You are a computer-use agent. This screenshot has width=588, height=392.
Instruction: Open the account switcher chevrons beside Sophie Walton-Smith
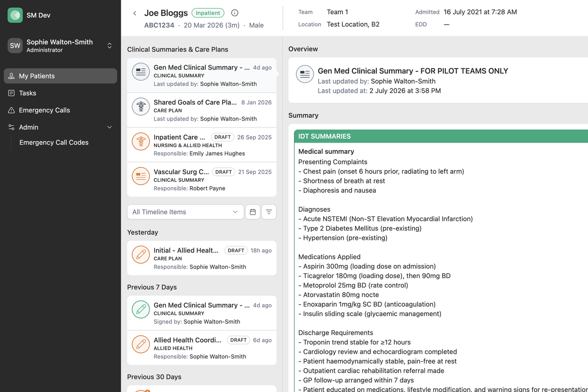[x=109, y=46]
